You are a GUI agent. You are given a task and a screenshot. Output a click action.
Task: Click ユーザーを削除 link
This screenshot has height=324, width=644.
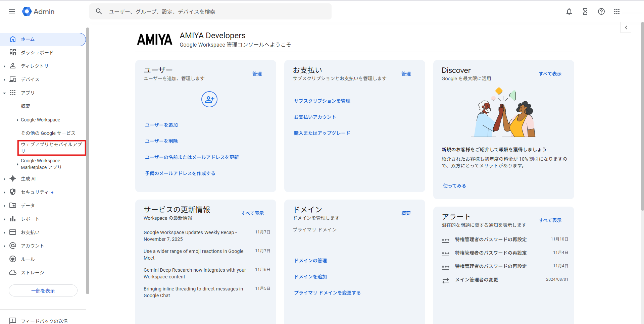(161, 141)
